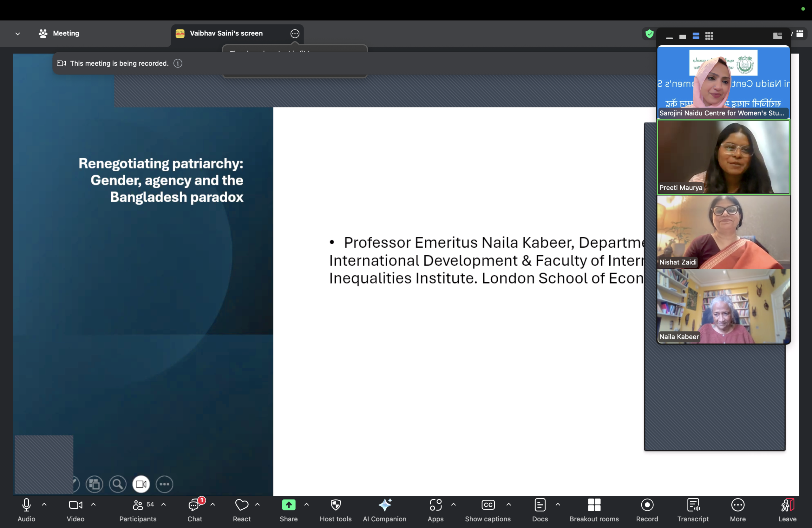
Task: Click the Docs icon
Action: point(540,505)
